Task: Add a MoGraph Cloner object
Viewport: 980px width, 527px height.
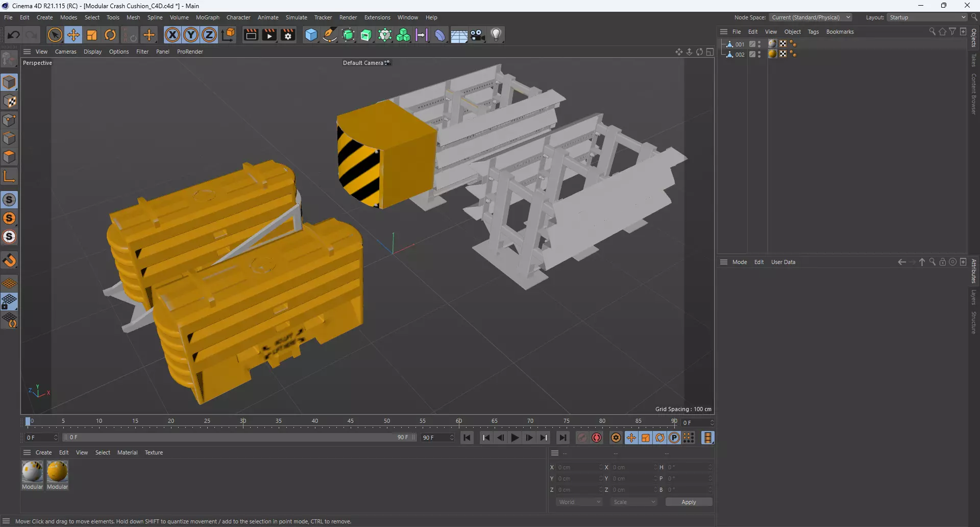Action: click(x=385, y=35)
